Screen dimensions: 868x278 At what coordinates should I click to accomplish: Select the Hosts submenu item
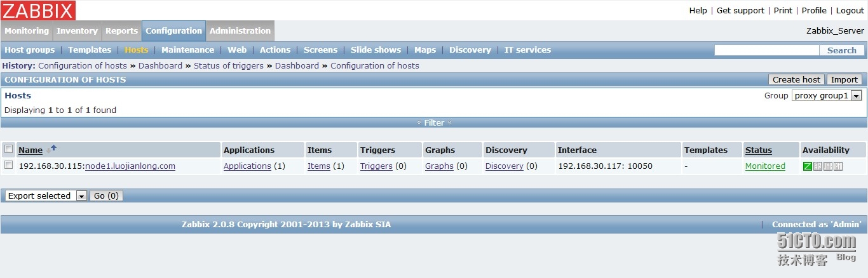(137, 50)
